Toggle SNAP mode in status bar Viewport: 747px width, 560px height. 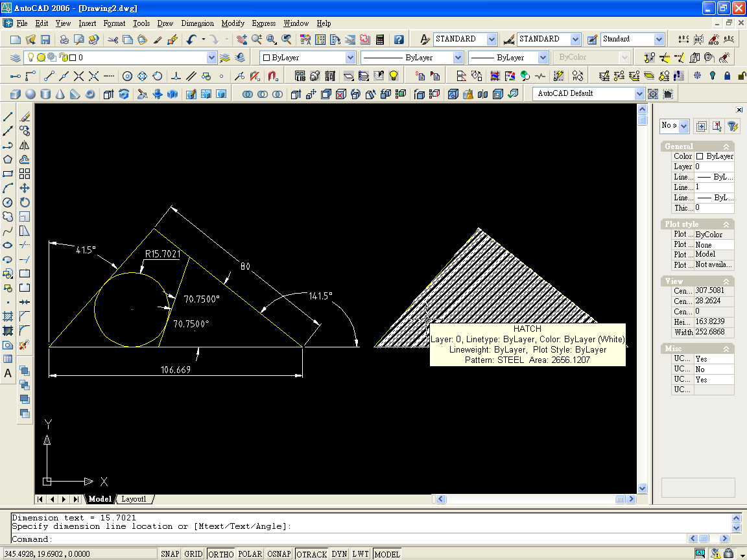coord(170,554)
